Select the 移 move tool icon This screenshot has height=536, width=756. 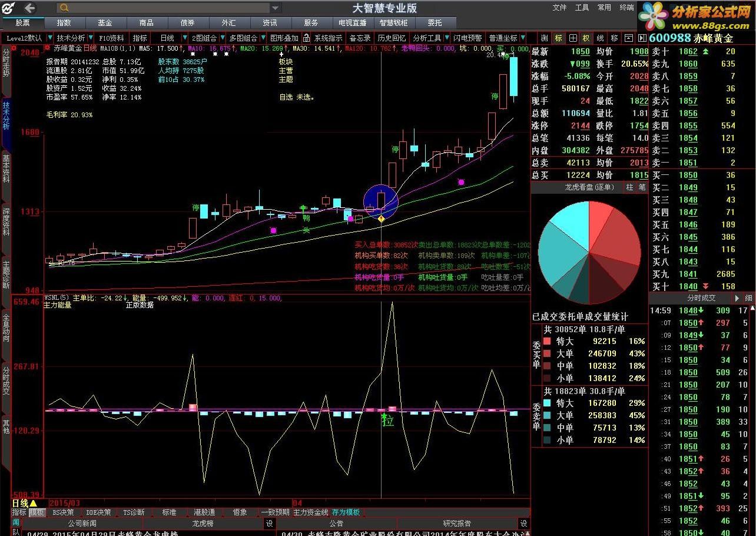[615, 38]
